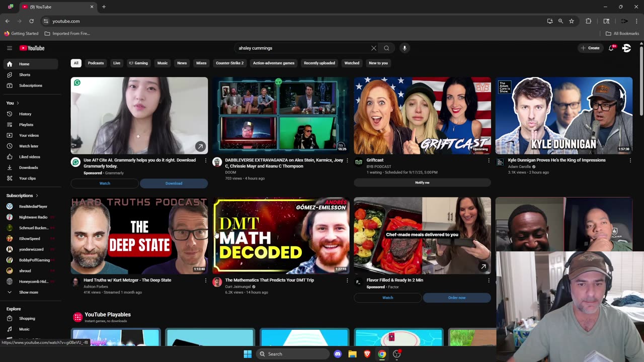Click Order now on Factor ad
The width and height of the screenshot is (644, 362).
pyautogui.click(x=457, y=298)
